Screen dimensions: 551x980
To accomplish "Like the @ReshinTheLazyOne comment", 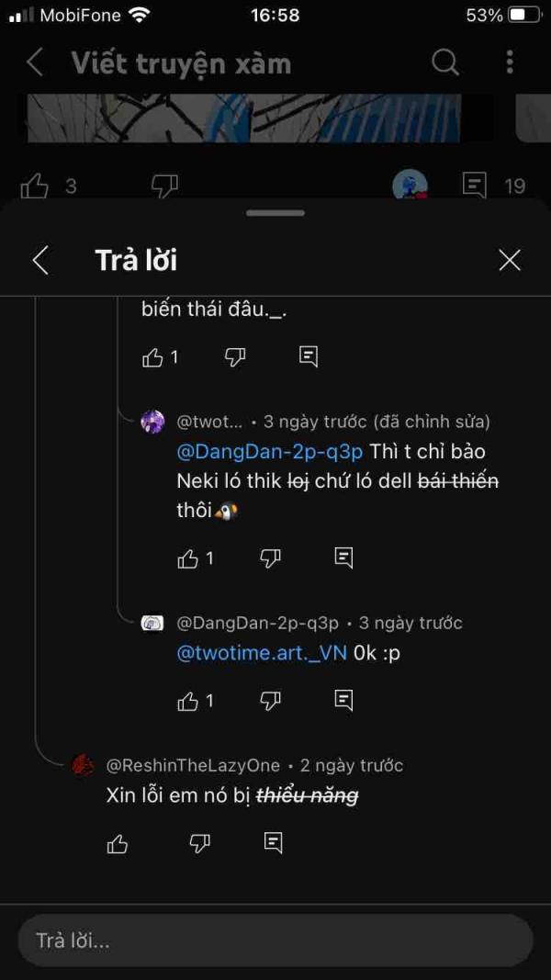I will coord(118,844).
